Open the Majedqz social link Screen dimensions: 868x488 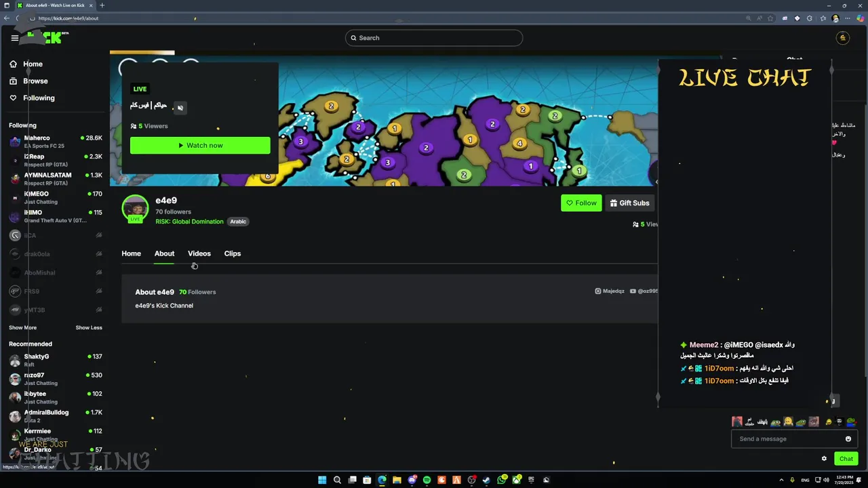tap(610, 291)
